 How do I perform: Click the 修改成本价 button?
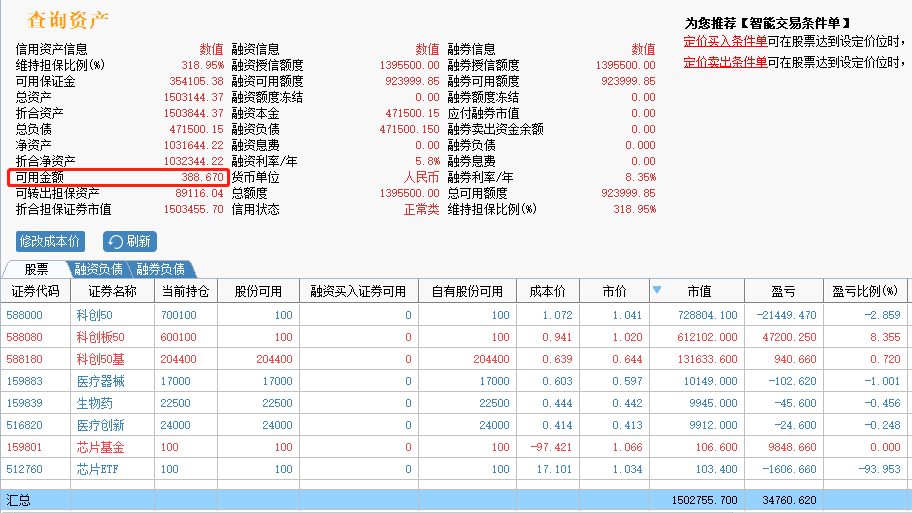pyautogui.click(x=50, y=241)
